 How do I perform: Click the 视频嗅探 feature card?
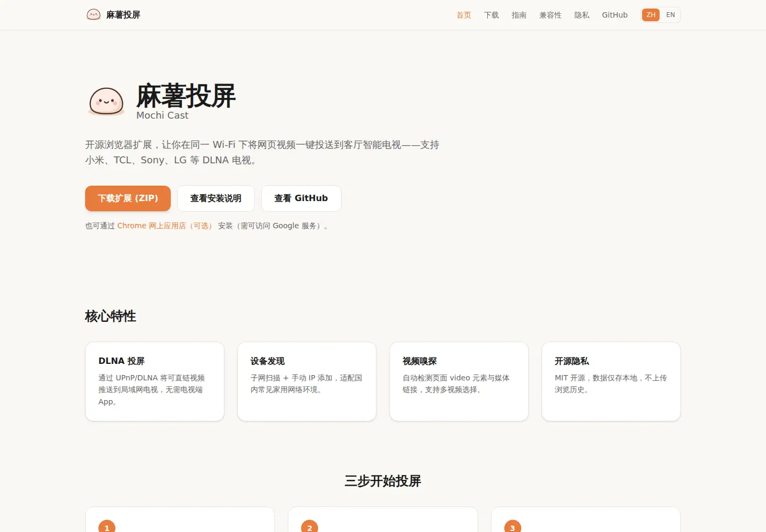point(459,381)
